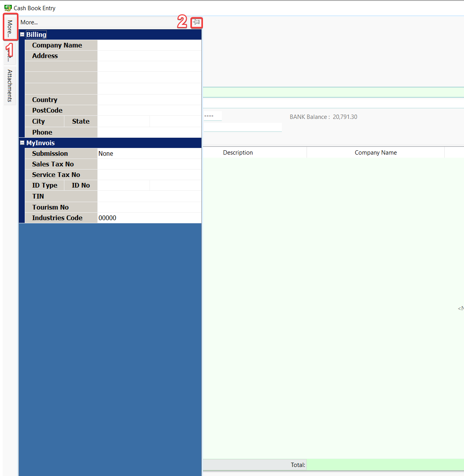This screenshot has width=464, height=476.
Task: Click the Service Tax No field
Action: pos(149,175)
